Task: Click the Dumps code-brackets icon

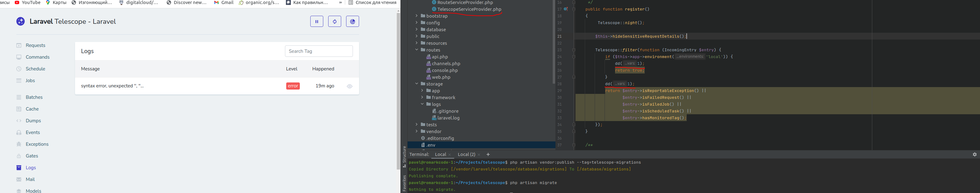Action: (19, 121)
